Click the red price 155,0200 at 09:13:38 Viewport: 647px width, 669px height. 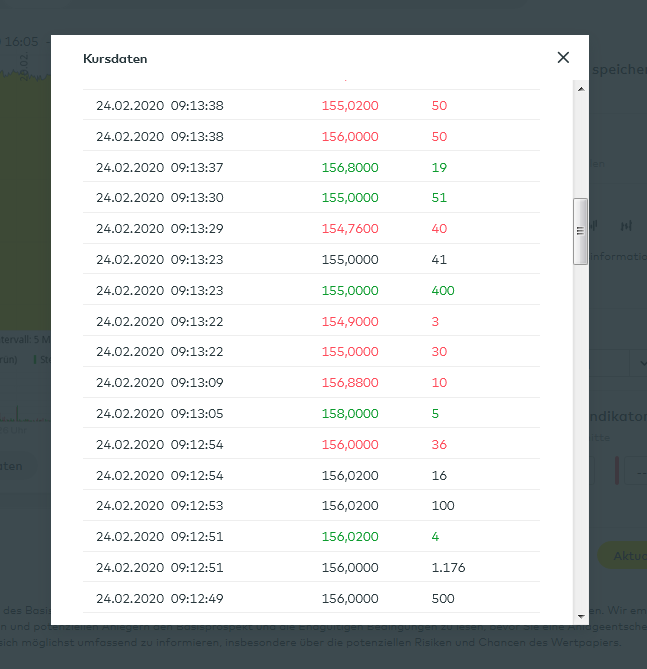coord(350,105)
